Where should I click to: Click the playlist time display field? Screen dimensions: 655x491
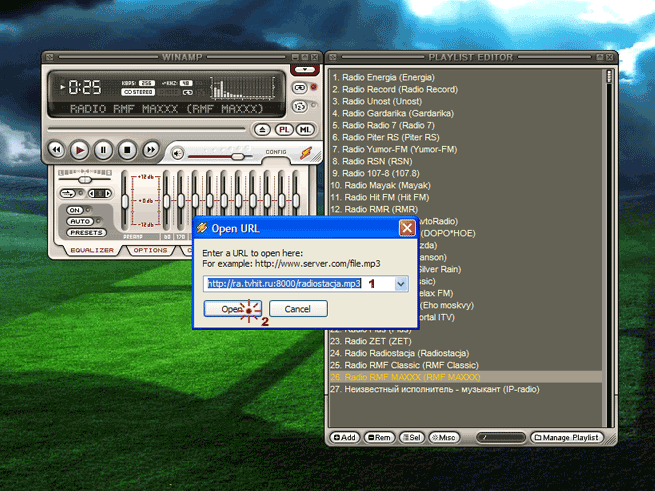pyautogui.click(x=501, y=438)
